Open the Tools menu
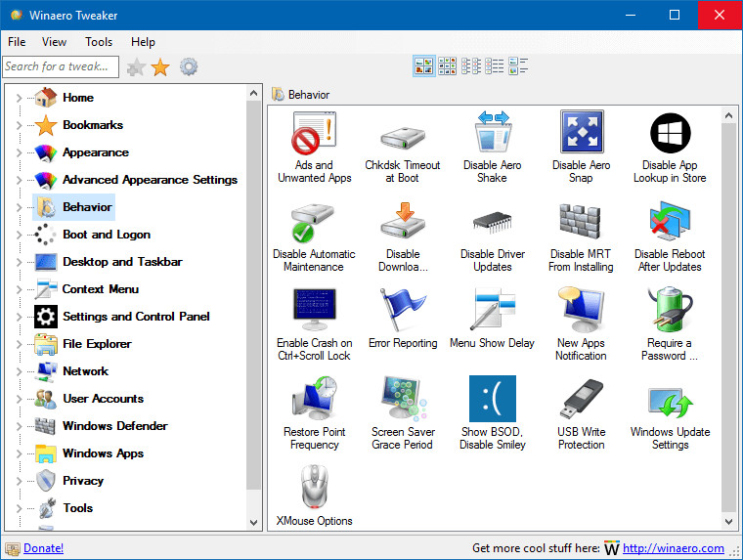This screenshot has width=743, height=560. pos(99,42)
